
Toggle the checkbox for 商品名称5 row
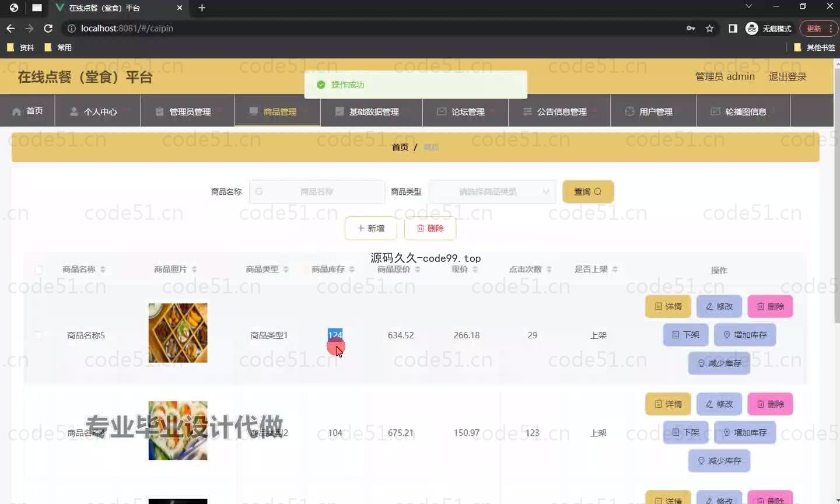[38, 335]
